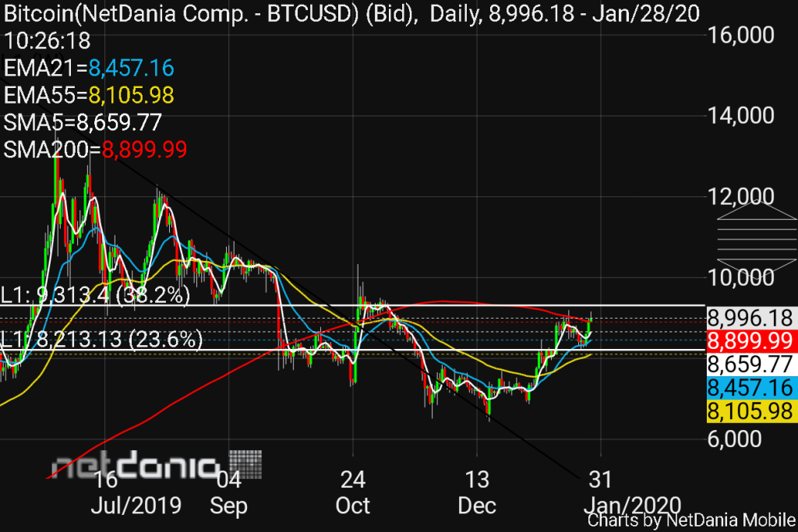Screen dimensions: 798x532
Task: Select the EMA55=8,105.98 legend entry
Action: pyautogui.click(x=89, y=95)
